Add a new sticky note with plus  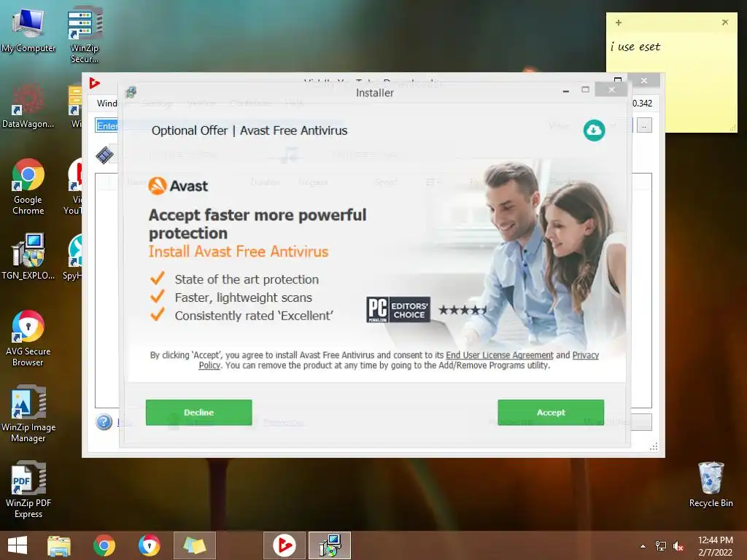click(x=619, y=23)
